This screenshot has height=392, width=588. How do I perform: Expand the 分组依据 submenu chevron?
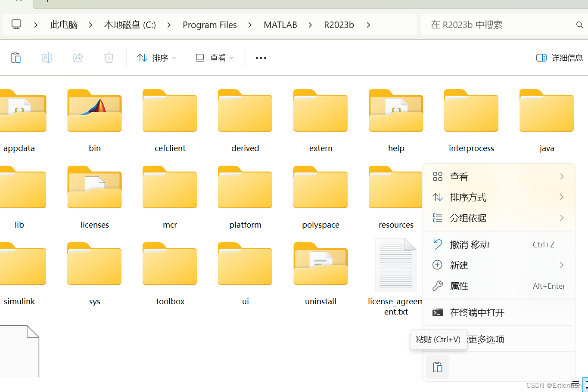click(x=561, y=218)
